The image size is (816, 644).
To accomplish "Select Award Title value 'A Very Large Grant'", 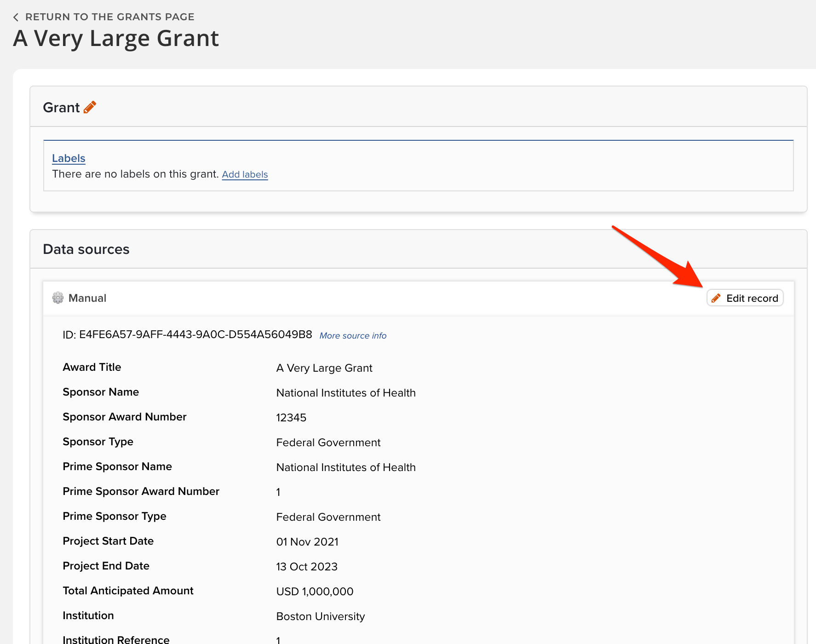I will click(324, 368).
